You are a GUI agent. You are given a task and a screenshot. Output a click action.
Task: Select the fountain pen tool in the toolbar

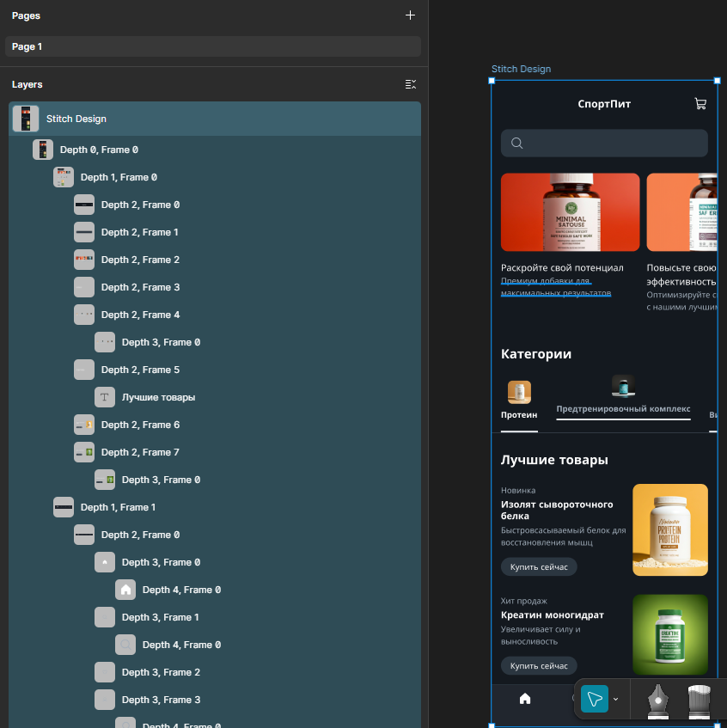pos(658,700)
